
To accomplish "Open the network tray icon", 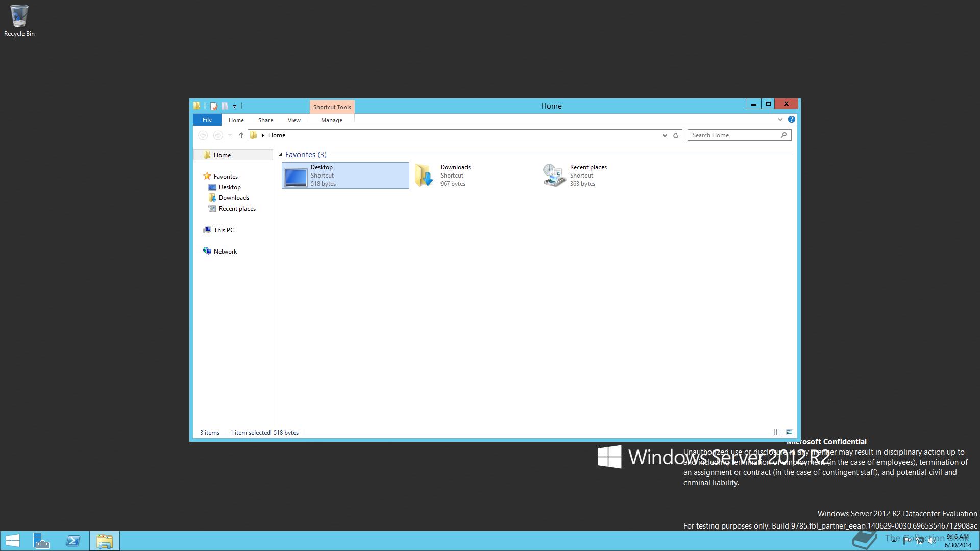I will pos(919,541).
